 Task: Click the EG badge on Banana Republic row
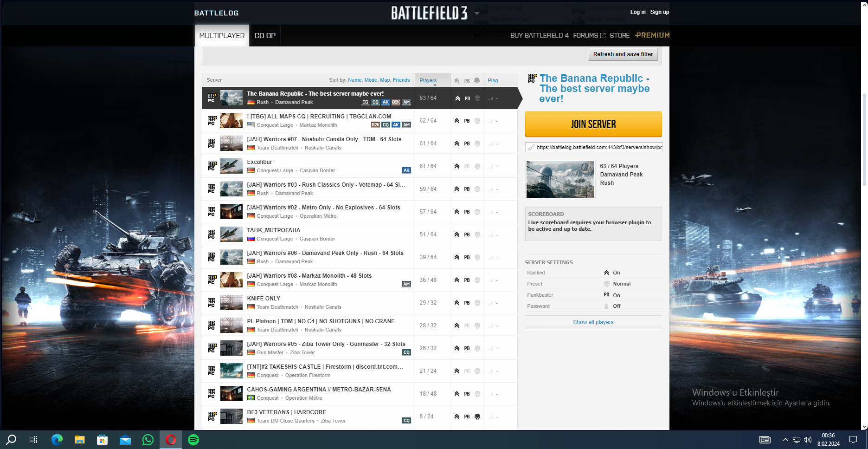tap(366, 102)
